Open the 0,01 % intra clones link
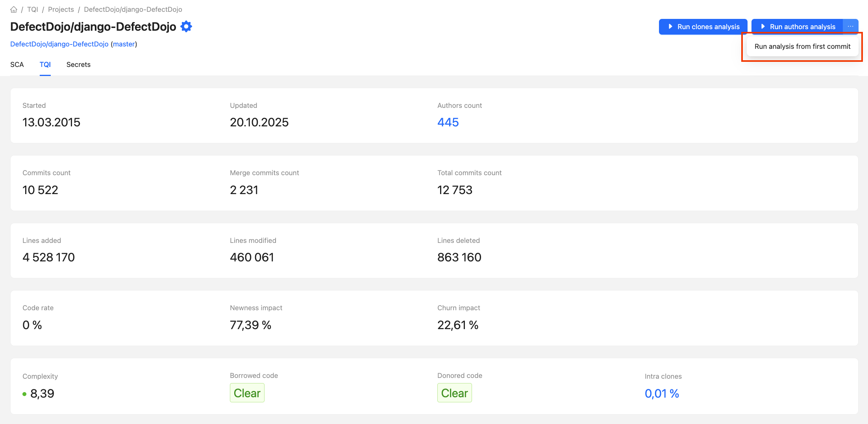The height and width of the screenshot is (424, 868). (x=662, y=393)
